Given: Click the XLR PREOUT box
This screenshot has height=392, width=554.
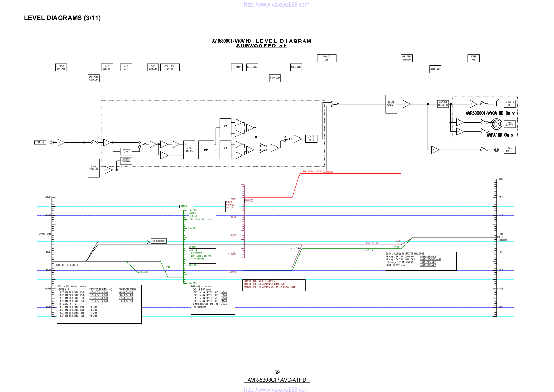Looking at the screenshot, I should tap(510, 124).
